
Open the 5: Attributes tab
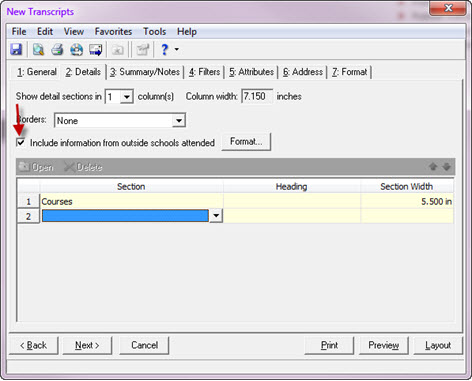pos(251,72)
